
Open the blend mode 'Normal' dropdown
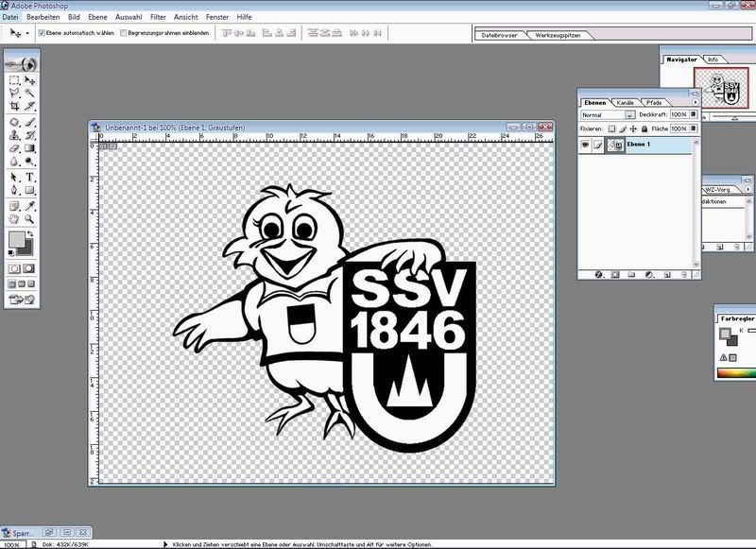click(x=629, y=115)
